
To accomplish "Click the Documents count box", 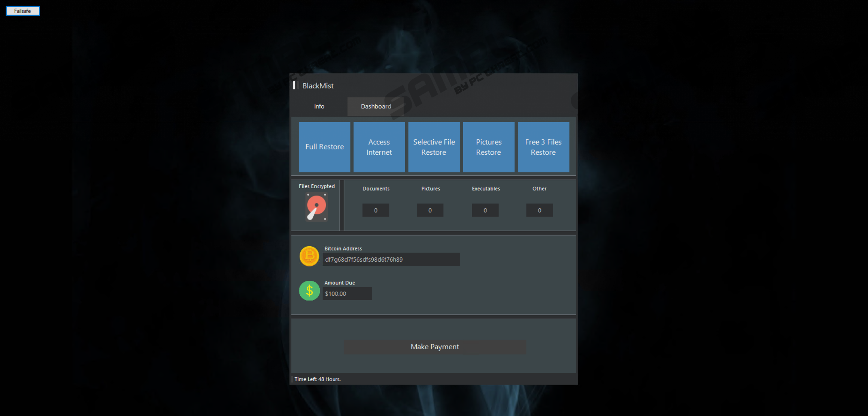I will coord(376,210).
